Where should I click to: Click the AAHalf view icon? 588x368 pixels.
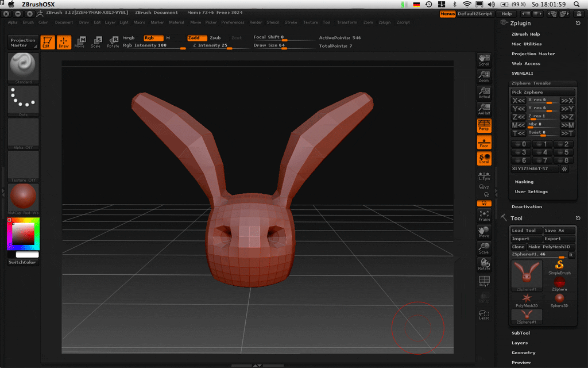point(484,109)
